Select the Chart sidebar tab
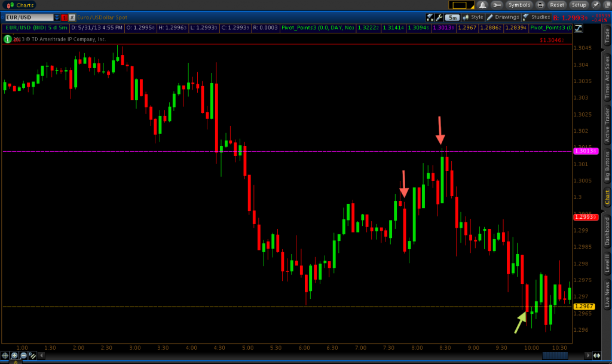Viewport: 612px width, 364px height. (x=607, y=197)
